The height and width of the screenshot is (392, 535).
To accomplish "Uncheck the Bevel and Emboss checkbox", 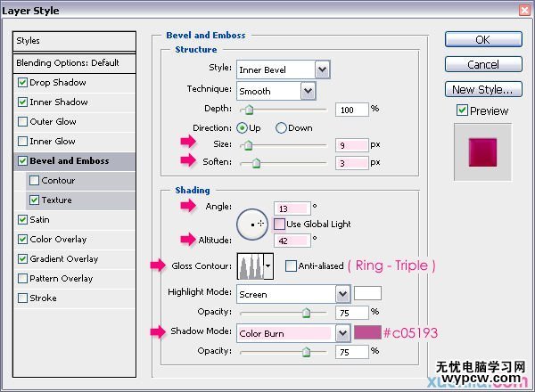I will [x=22, y=161].
